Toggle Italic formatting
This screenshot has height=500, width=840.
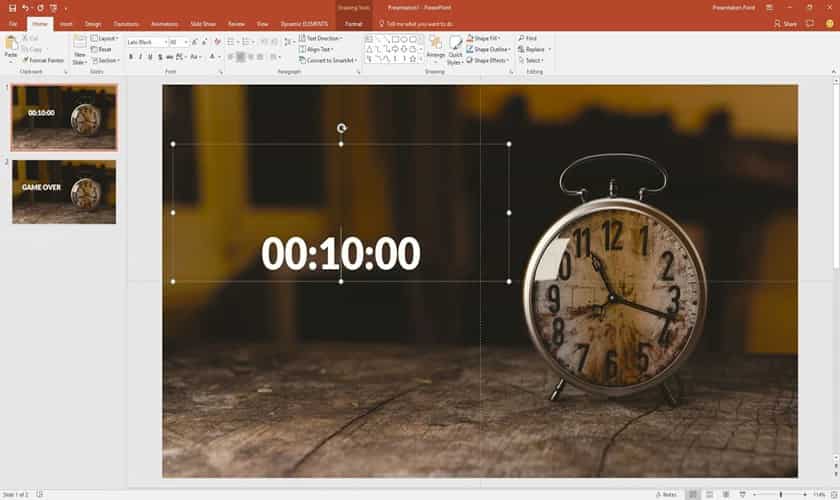[141, 57]
